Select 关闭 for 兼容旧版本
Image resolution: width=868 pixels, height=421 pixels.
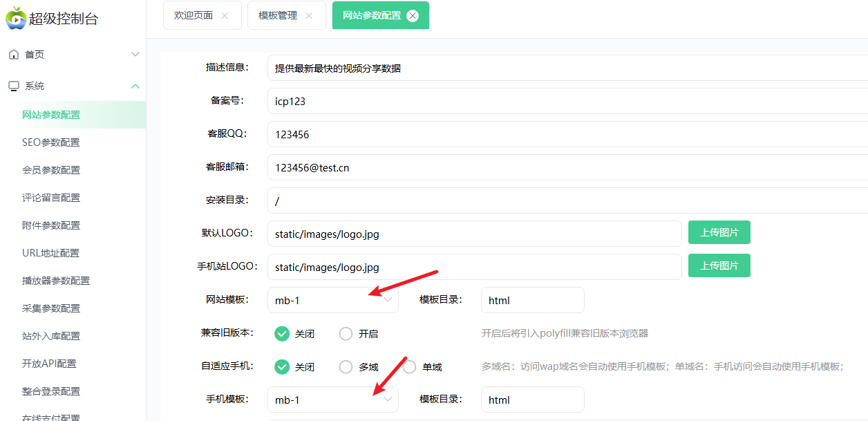point(282,334)
